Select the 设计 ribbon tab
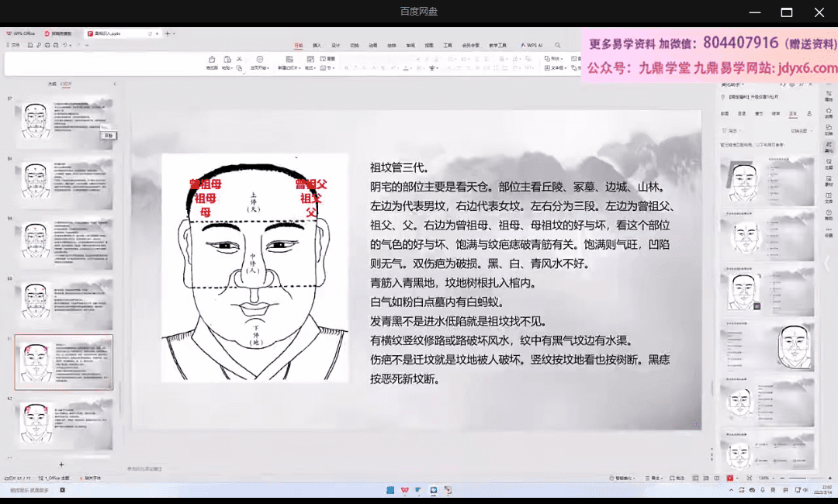Screen dimensions: 838x504 point(335,46)
